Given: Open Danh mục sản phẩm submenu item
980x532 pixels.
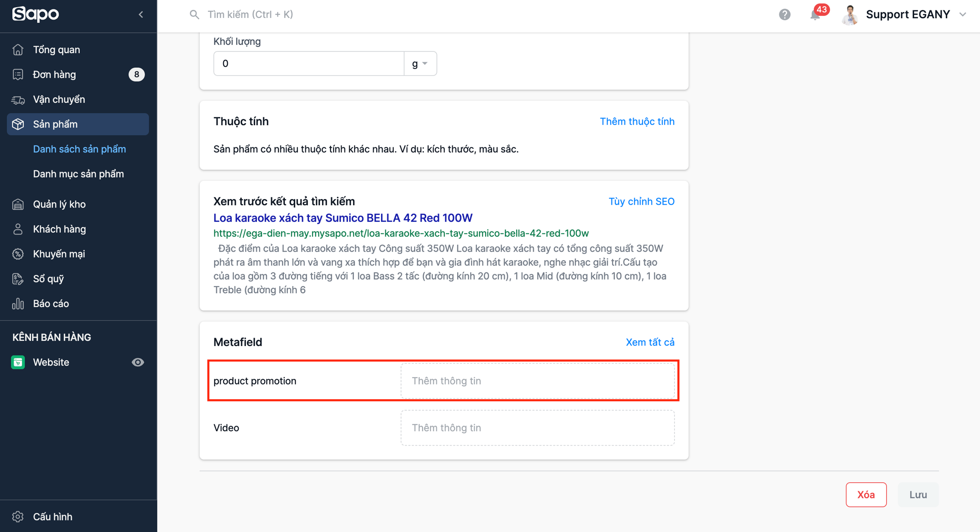Looking at the screenshot, I should [x=78, y=174].
